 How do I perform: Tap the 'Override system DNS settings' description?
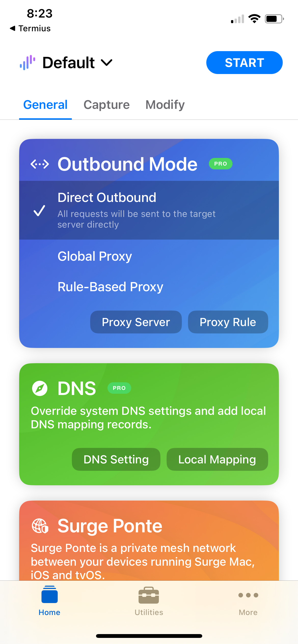click(x=148, y=418)
